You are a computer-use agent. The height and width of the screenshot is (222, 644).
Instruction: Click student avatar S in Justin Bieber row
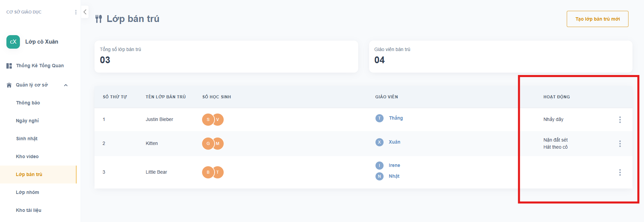coord(207,120)
